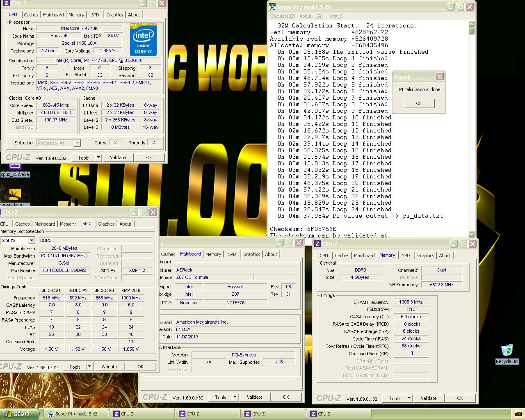Screen dimensions: 525x420
Task: Click Tools button in CPU window
Action: point(83,157)
